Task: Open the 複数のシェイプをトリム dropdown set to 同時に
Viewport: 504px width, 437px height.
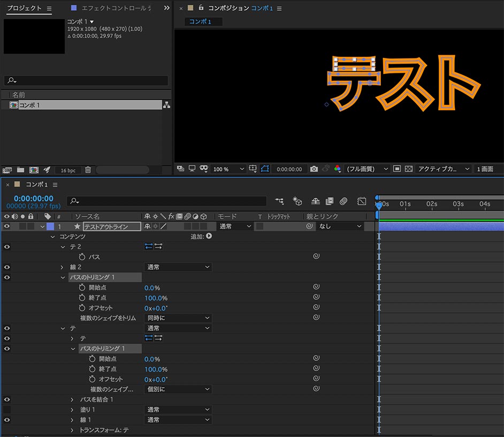Action: coord(178,317)
